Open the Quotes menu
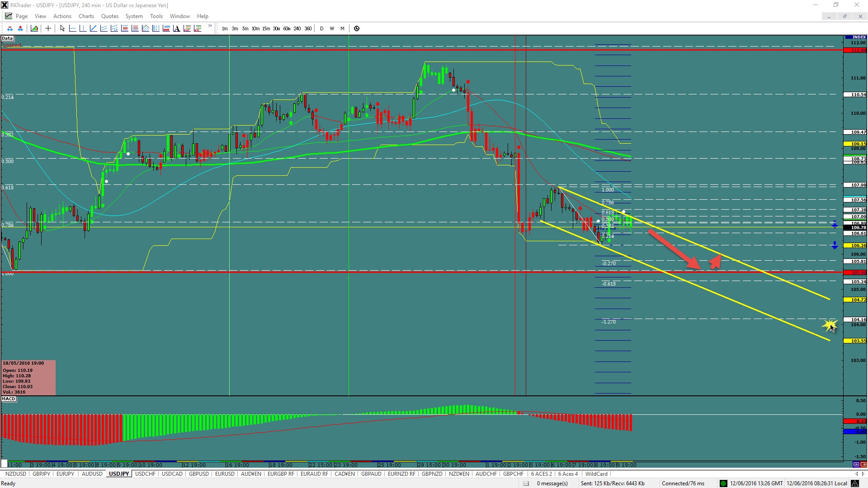 (x=110, y=16)
